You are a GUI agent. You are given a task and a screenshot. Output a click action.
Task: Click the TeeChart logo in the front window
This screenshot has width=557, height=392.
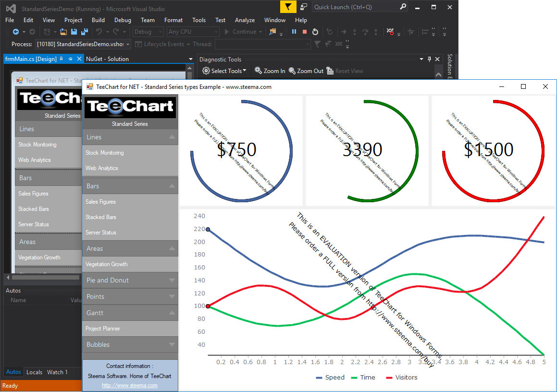[x=130, y=107]
